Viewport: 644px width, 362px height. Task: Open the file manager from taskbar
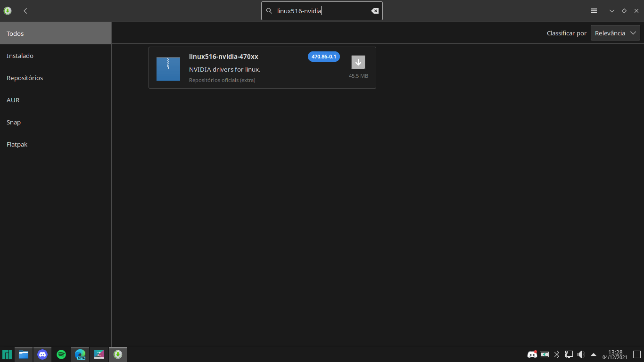(x=24, y=354)
